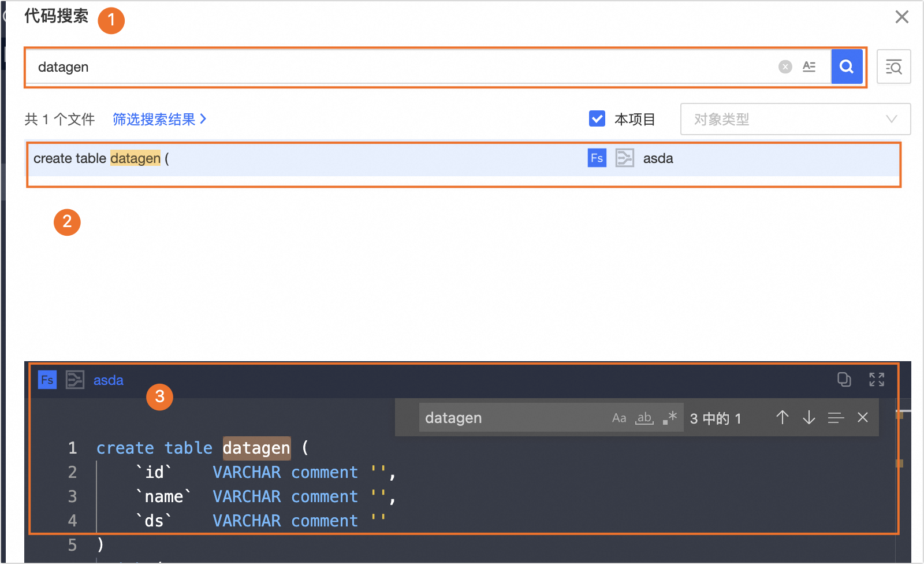This screenshot has height=564, width=924.
Task: Click asda name in the result row
Action: [658, 158]
